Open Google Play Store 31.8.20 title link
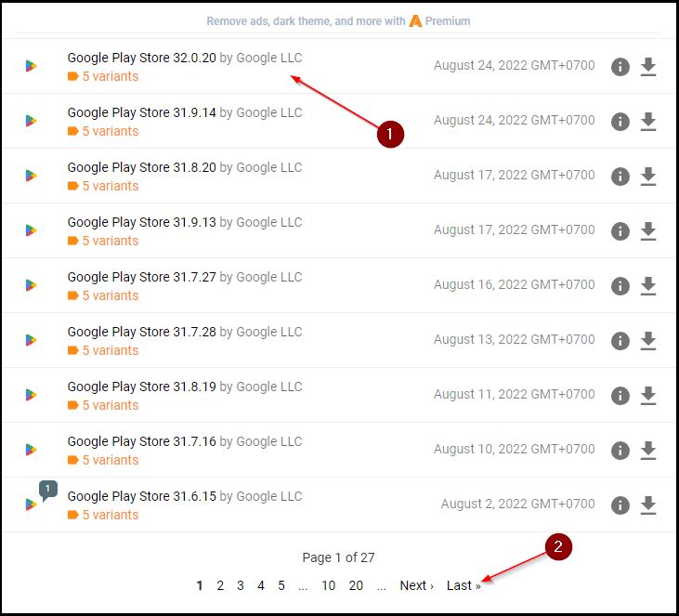 pos(141,167)
